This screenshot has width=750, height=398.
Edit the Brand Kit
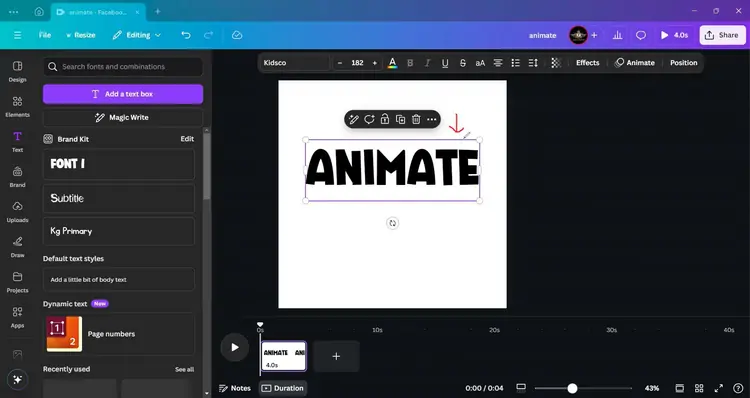(187, 139)
